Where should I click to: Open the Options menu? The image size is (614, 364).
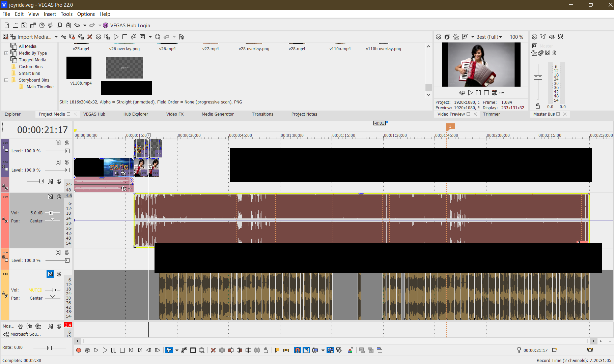(86, 14)
